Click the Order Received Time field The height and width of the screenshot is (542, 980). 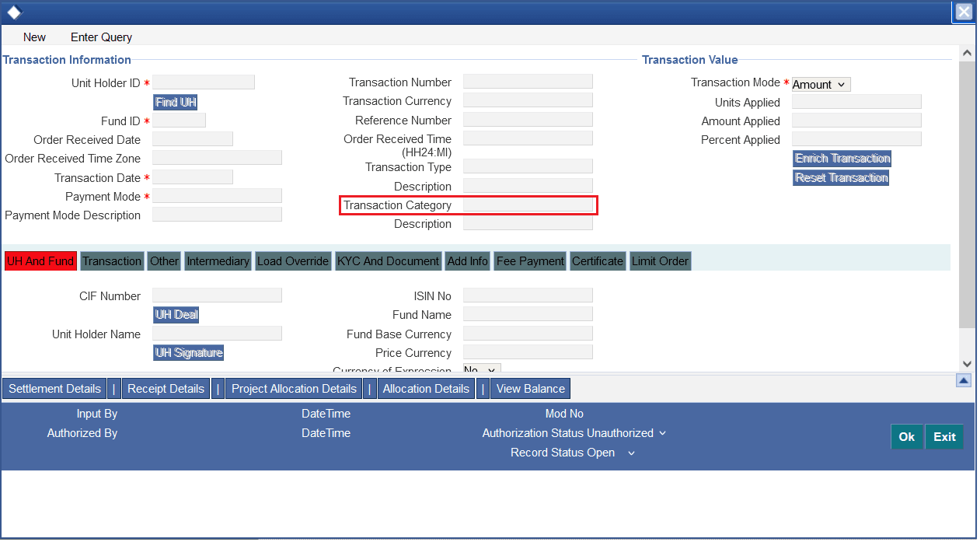[528, 138]
